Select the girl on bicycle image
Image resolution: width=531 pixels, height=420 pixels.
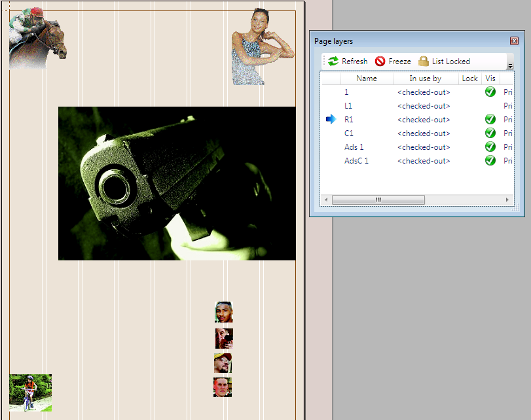[x=31, y=393]
